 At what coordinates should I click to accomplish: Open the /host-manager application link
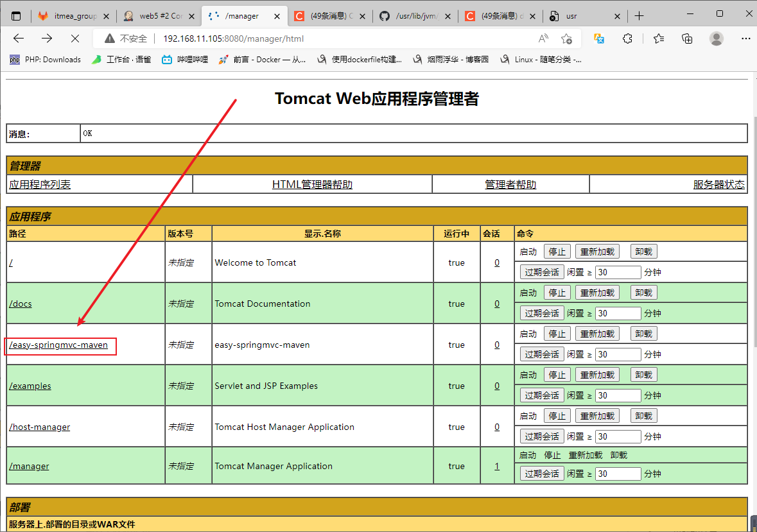tap(40, 427)
